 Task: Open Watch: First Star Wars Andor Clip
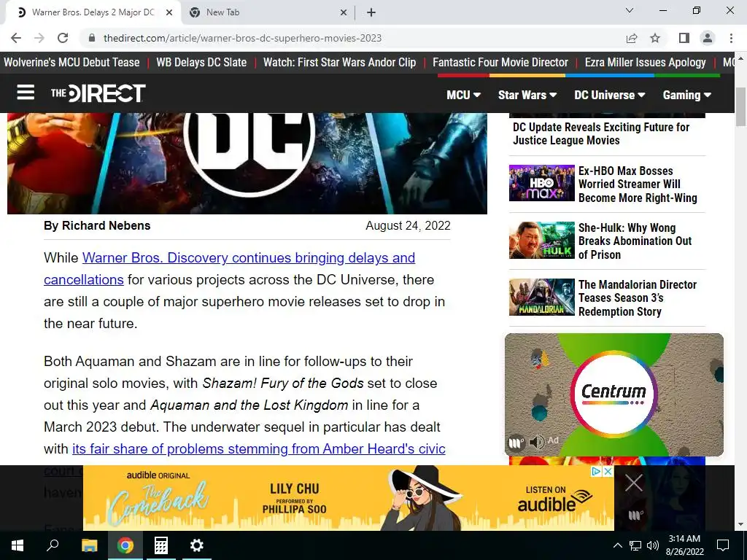click(340, 63)
